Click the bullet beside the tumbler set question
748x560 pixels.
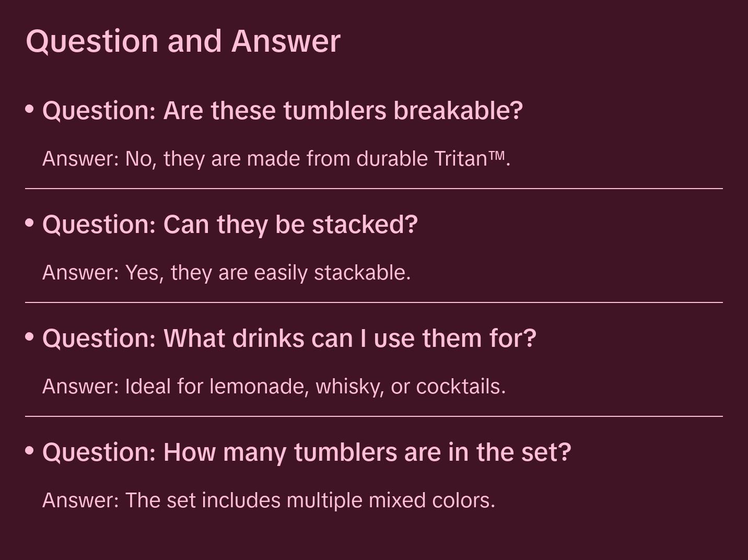coord(30,451)
